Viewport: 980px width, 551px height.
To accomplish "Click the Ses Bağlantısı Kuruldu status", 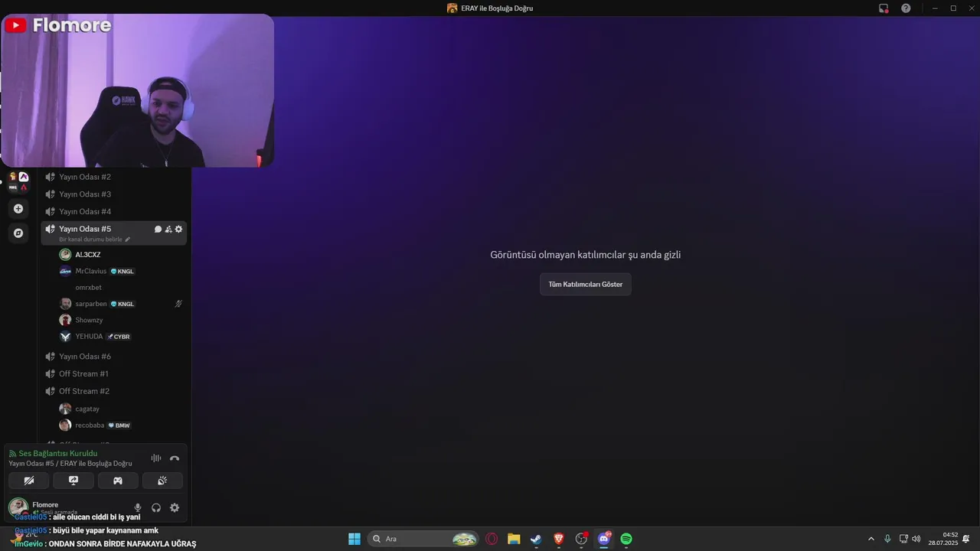I will click(x=58, y=454).
